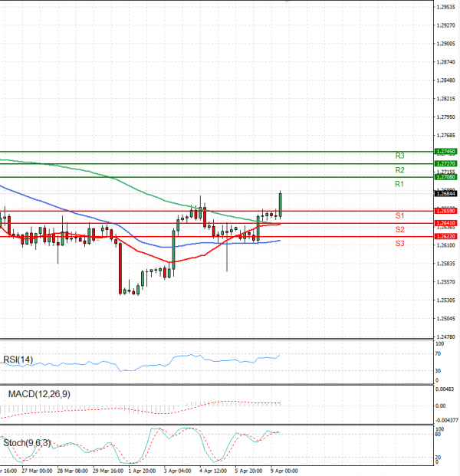Select the 1.26220 support price tag

pos(445,236)
